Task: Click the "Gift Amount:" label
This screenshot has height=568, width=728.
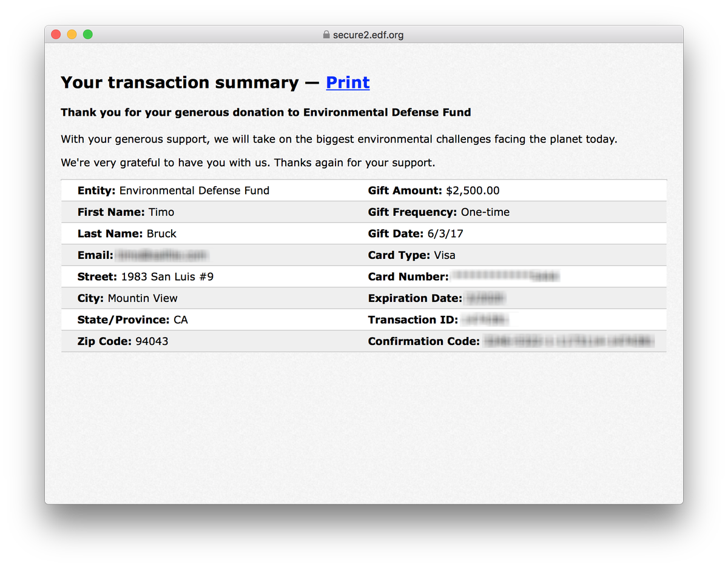Action: pyautogui.click(x=405, y=190)
